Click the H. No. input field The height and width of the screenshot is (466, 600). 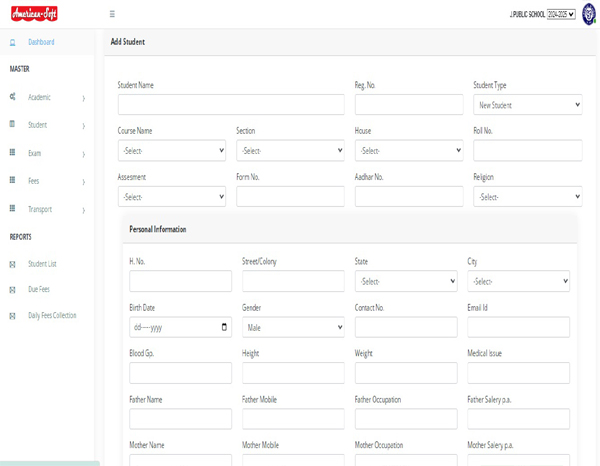pos(180,281)
